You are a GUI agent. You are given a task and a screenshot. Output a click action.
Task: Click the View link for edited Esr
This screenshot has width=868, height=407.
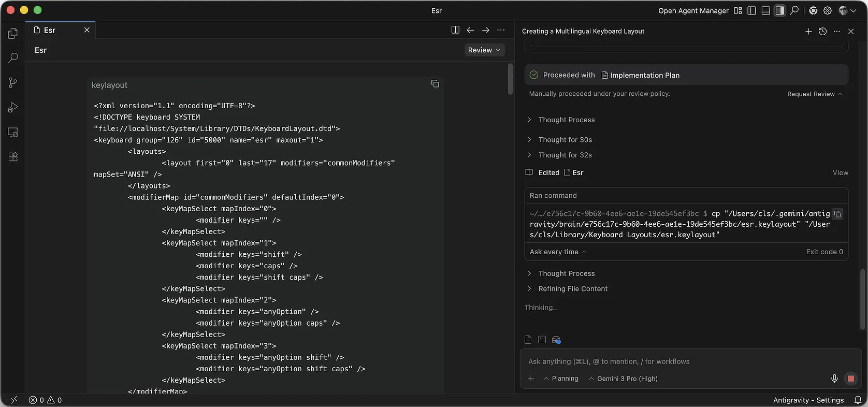pos(840,172)
